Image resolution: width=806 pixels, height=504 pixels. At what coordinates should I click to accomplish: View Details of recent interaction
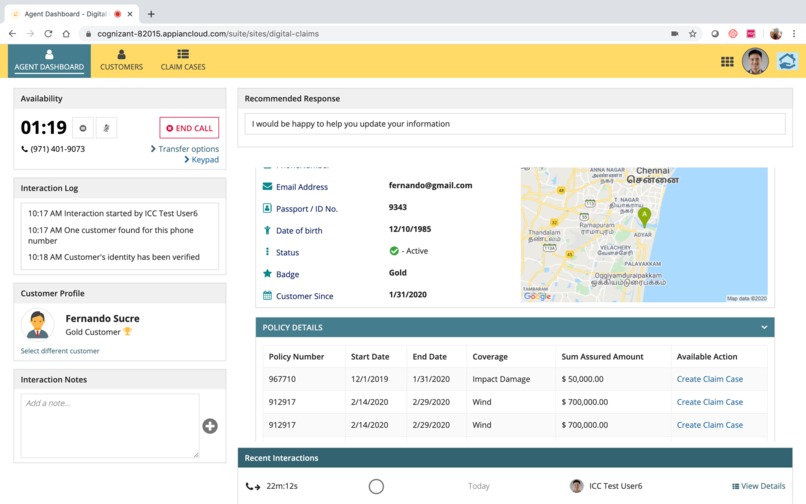click(759, 486)
